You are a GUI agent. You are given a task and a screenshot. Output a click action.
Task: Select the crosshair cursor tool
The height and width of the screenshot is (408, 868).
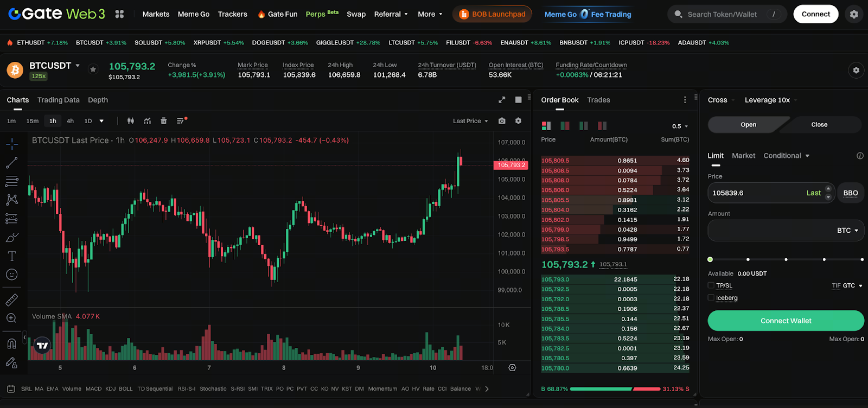point(12,144)
